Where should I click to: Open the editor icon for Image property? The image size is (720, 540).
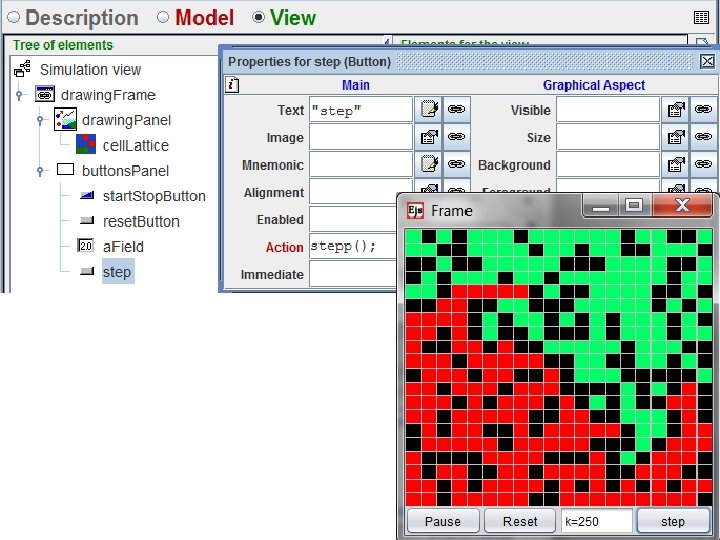coord(429,137)
